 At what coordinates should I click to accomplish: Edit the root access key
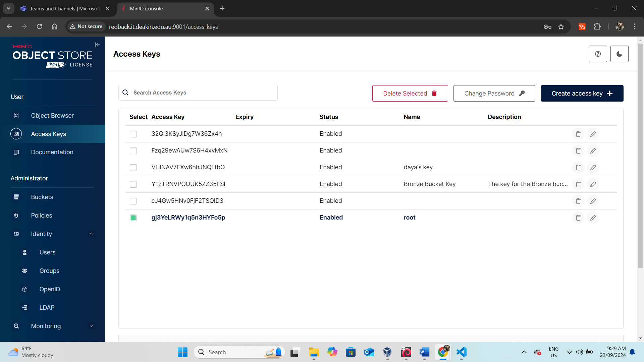tap(593, 218)
